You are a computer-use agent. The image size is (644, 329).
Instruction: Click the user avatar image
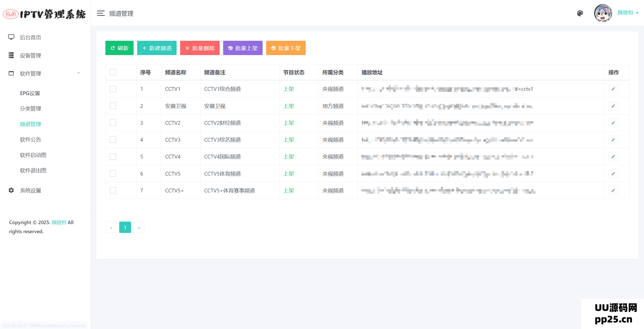(603, 13)
